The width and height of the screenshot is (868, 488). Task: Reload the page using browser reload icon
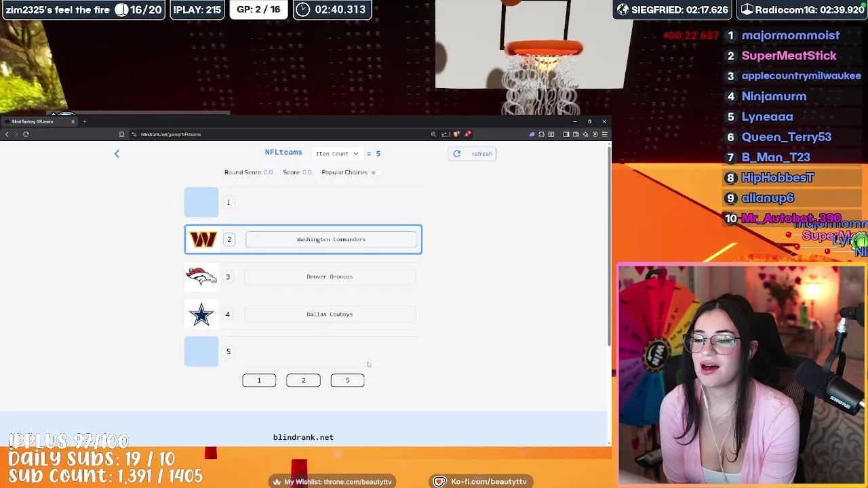pyautogui.click(x=26, y=134)
